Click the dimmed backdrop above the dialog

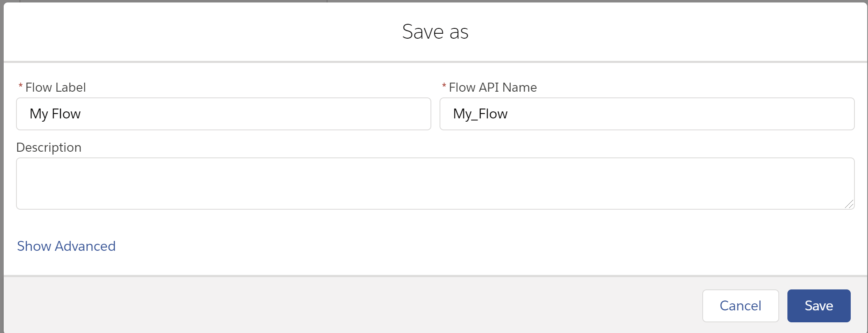coord(576,1)
